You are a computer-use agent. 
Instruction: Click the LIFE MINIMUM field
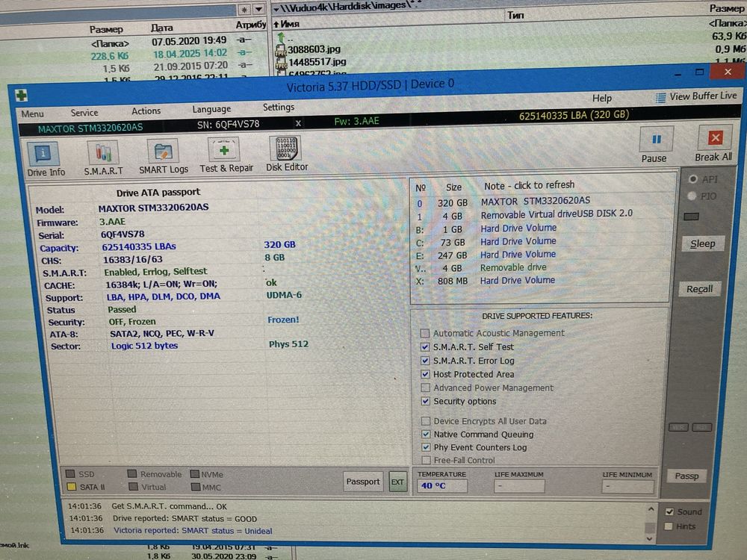pos(627,487)
